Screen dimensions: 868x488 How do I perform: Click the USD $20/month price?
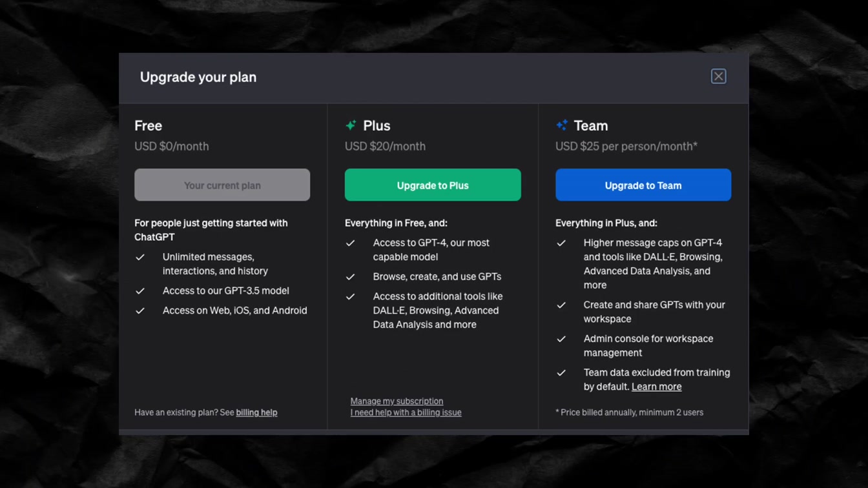pyautogui.click(x=385, y=147)
